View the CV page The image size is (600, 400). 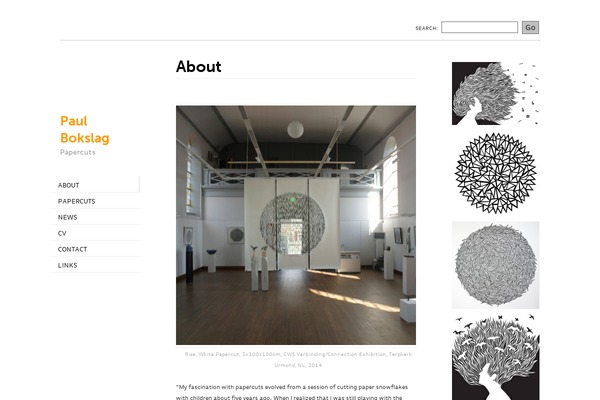[x=62, y=233]
